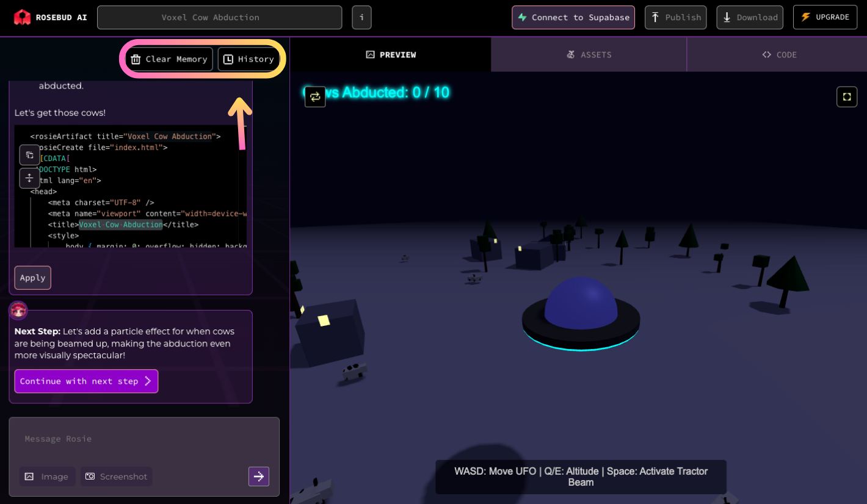Enter fullscreen preview mode

[847, 96]
